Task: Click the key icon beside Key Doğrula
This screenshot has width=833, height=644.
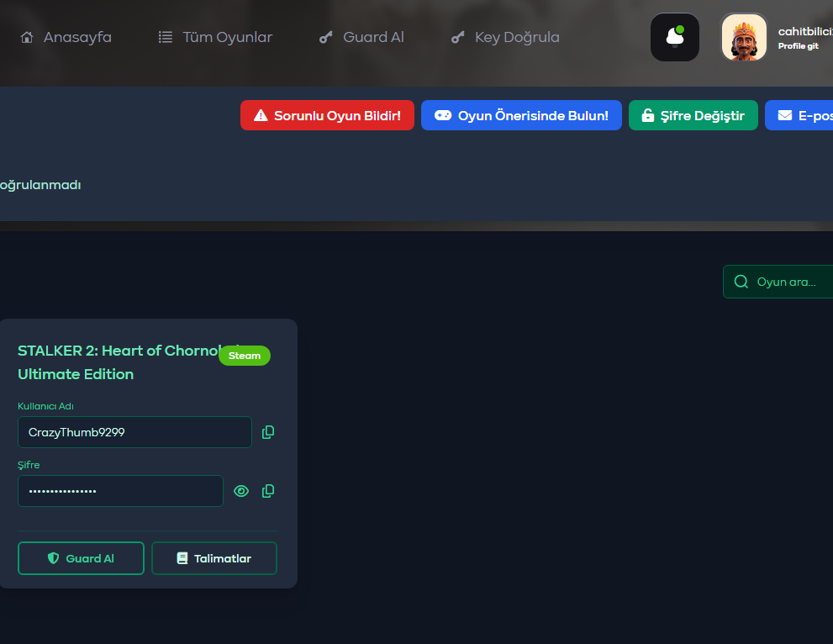Action: click(x=457, y=37)
